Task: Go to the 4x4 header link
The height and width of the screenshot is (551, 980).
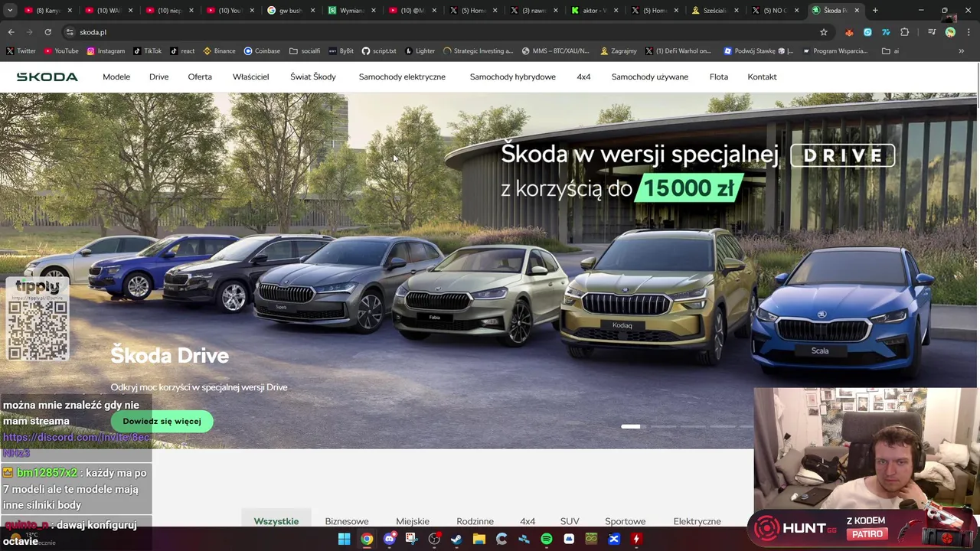Action: (x=583, y=77)
